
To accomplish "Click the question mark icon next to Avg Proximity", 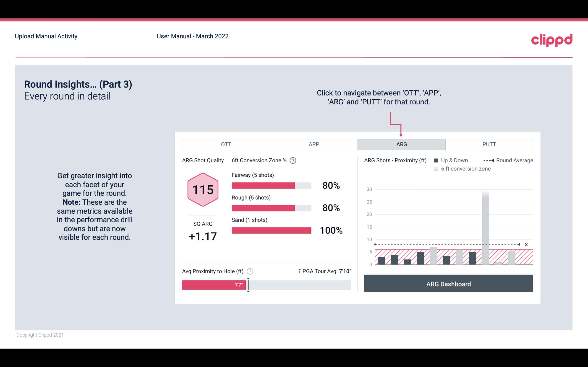I will click(250, 271).
